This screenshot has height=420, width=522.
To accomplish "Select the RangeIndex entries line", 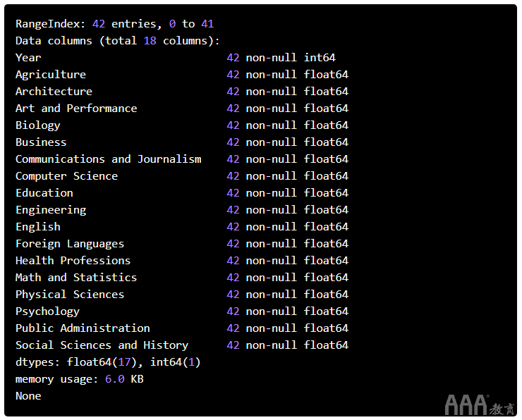I will (114, 24).
